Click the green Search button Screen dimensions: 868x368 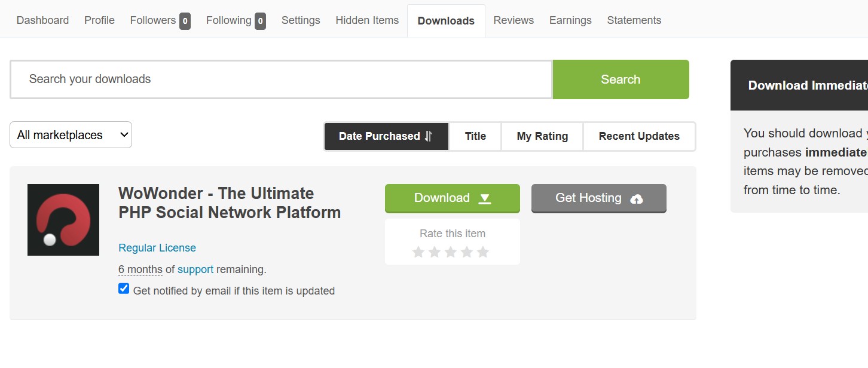click(x=621, y=79)
